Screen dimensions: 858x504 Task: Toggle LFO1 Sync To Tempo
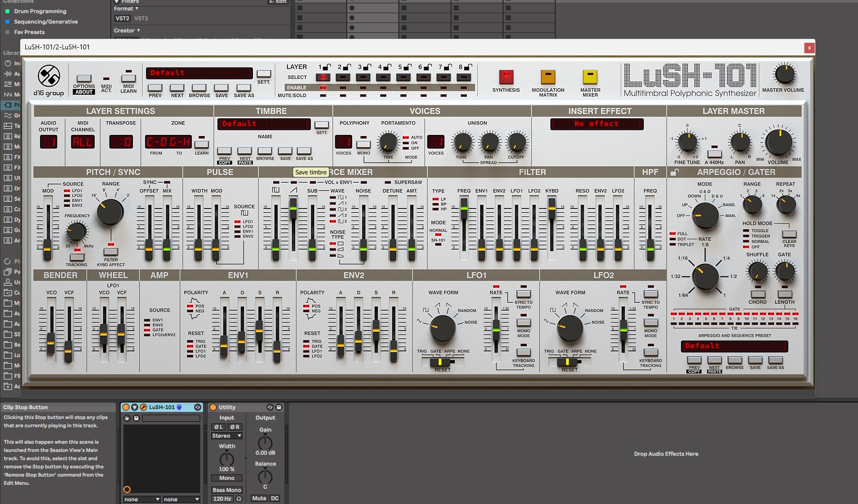click(x=523, y=294)
